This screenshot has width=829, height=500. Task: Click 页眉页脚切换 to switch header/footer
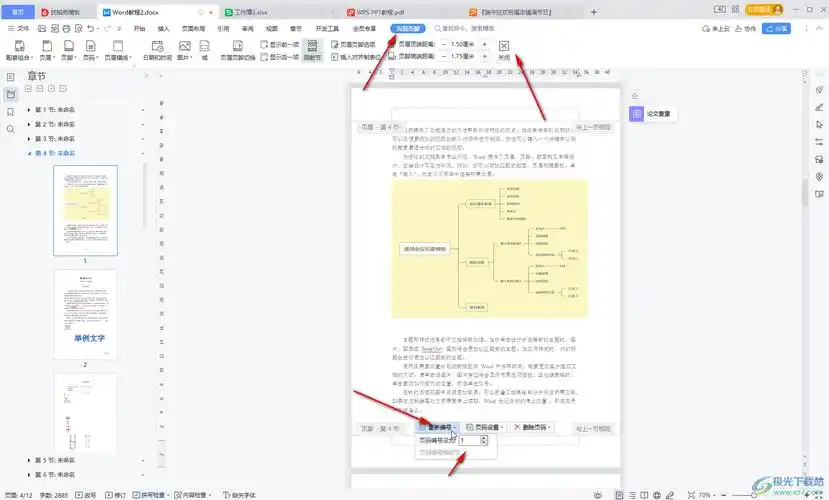click(238, 50)
